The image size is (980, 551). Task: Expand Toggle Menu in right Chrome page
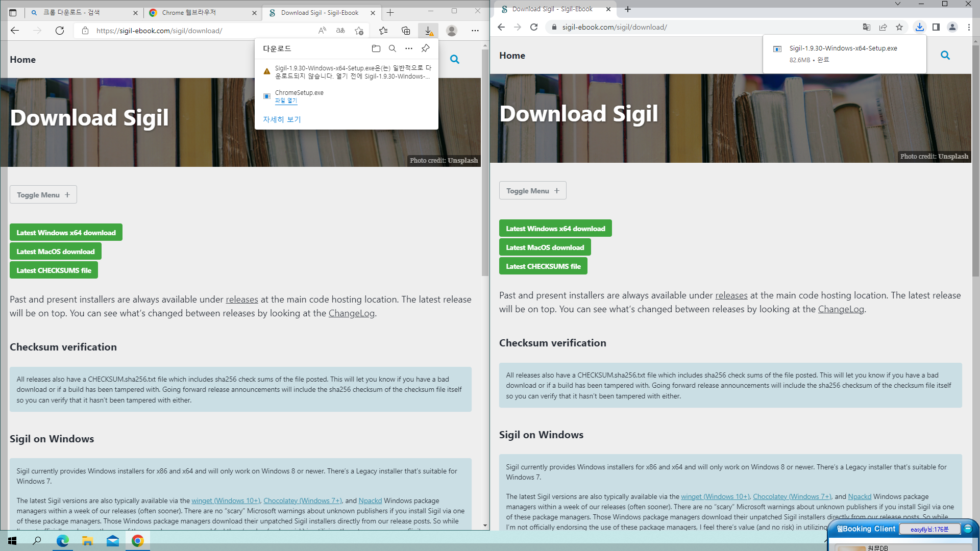pyautogui.click(x=532, y=191)
